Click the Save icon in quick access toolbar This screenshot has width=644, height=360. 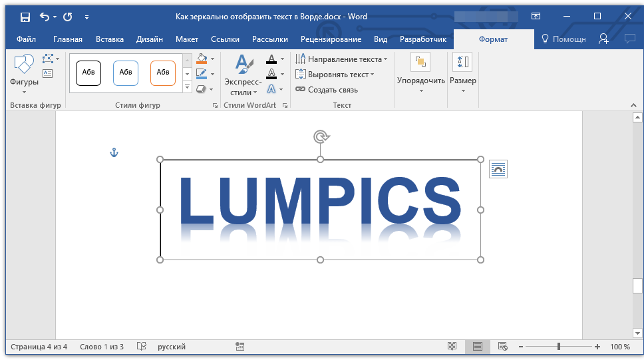(25, 17)
